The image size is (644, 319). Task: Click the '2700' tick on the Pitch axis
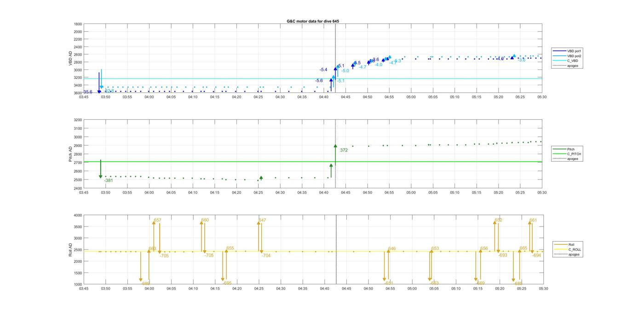[x=78, y=162]
